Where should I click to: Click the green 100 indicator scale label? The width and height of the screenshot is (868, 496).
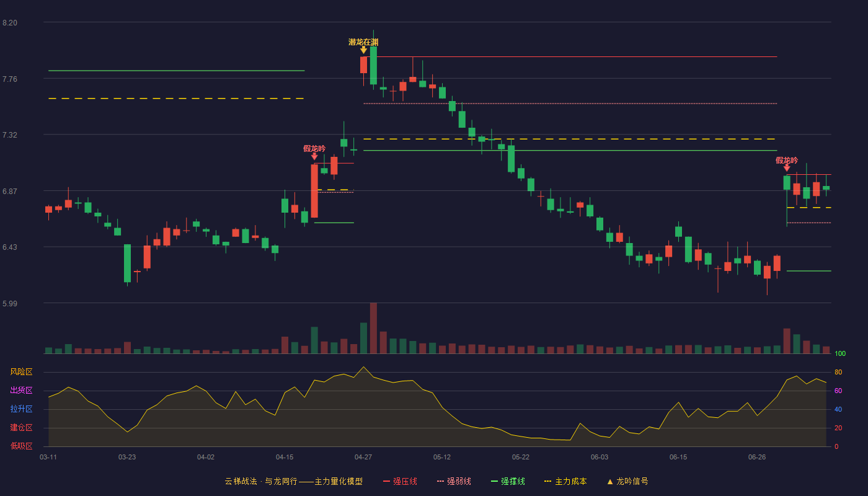pos(840,354)
